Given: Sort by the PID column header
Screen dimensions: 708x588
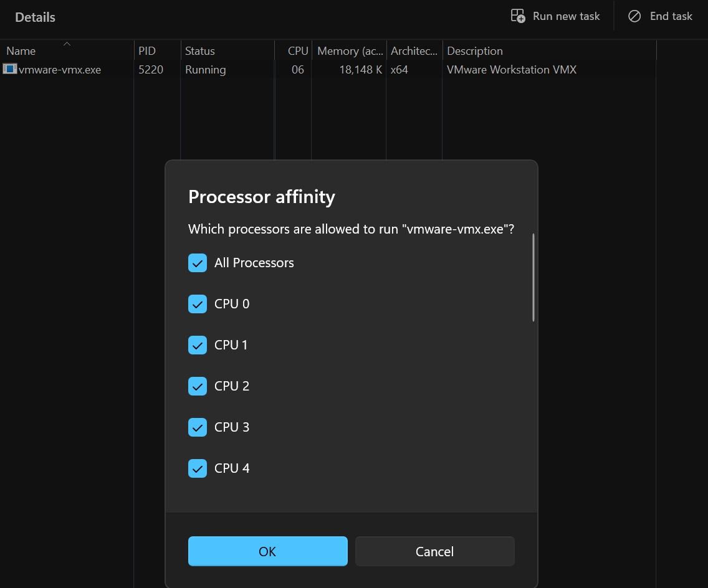Looking at the screenshot, I should coord(147,51).
